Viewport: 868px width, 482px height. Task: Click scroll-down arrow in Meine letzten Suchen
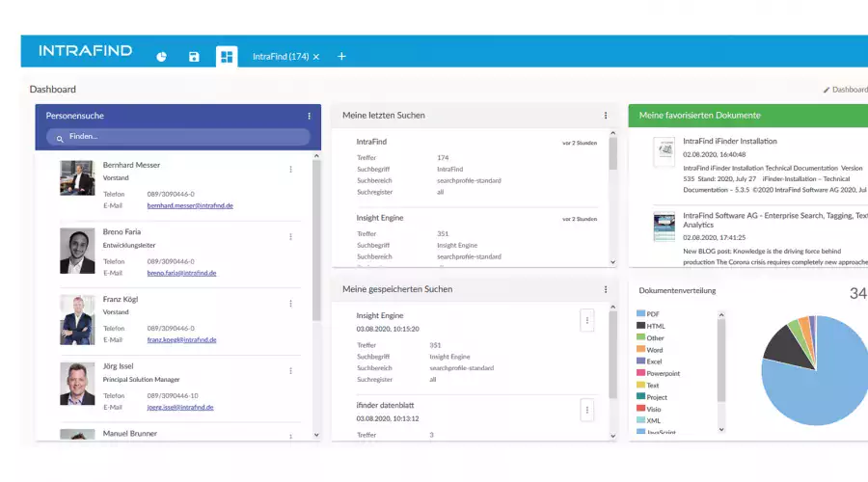pyautogui.click(x=612, y=262)
